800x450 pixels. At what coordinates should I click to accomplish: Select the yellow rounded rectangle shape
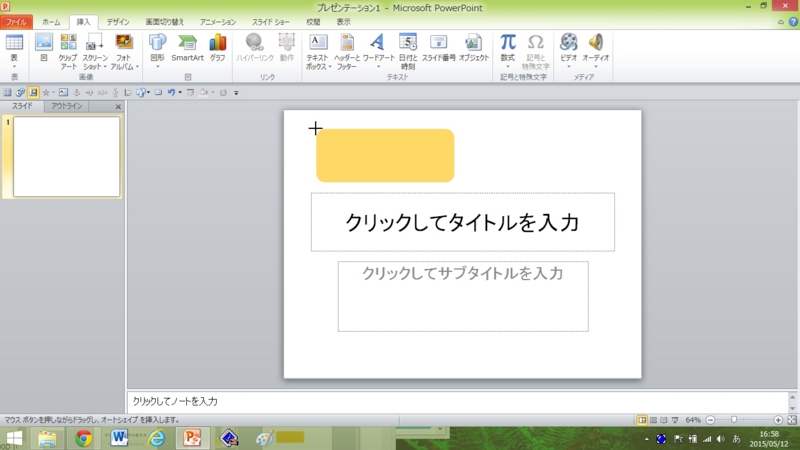(385, 156)
